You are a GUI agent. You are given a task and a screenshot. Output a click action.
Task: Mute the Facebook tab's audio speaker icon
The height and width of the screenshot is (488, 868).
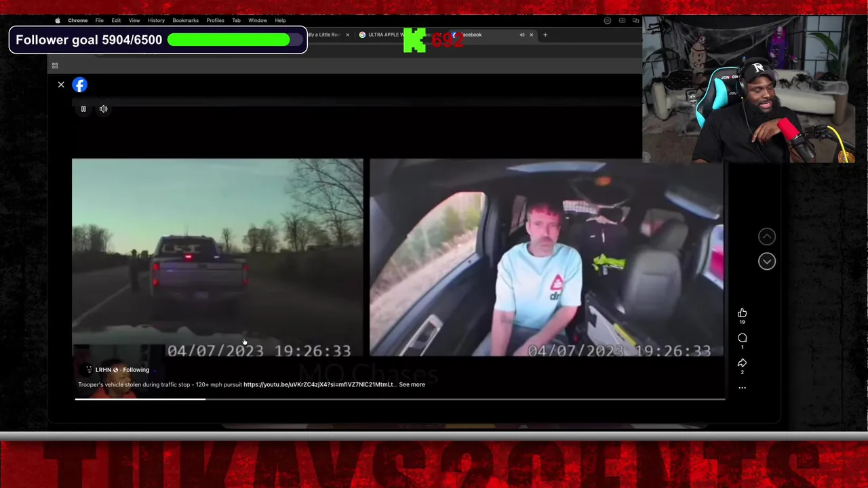coord(521,35)
